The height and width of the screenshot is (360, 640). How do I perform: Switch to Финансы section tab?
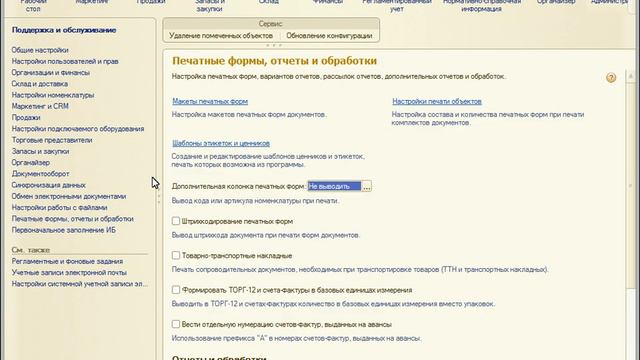[327, 2]
